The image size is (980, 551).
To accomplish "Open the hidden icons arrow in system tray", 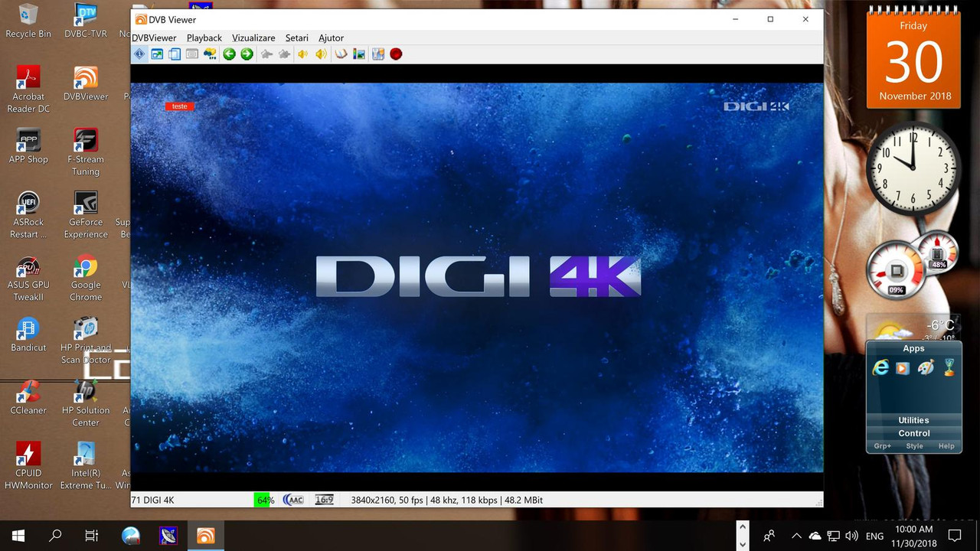I will click(796, 536).
